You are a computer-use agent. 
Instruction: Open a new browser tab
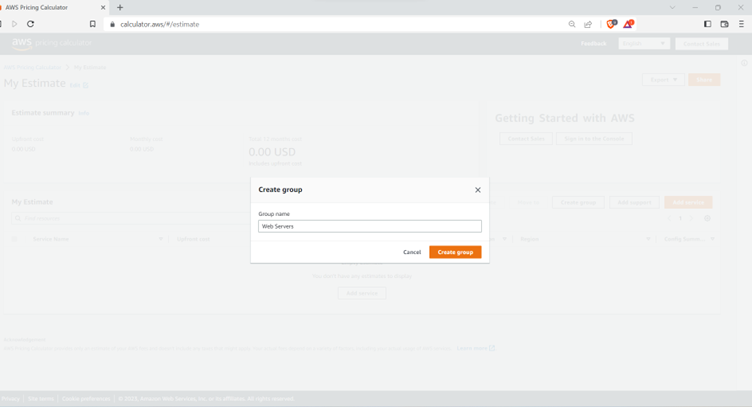(x=120, y=7)
